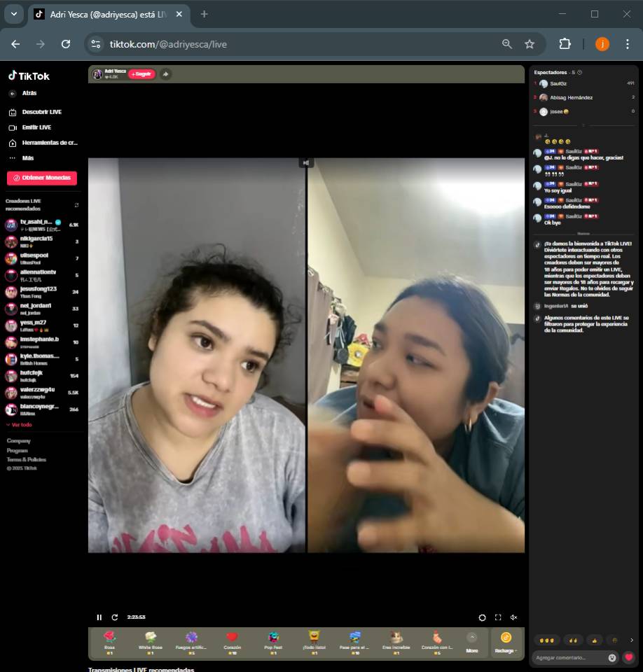Reload the live stream player

(x=115, y=617)
